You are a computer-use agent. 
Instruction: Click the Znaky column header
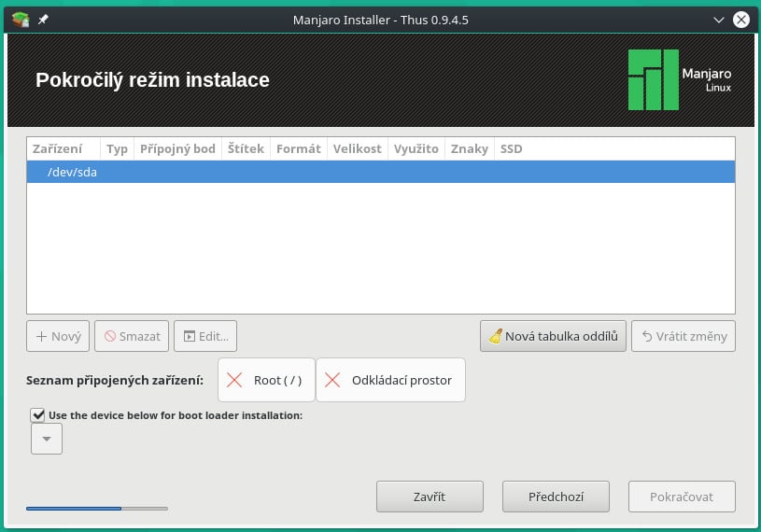(x=470, y=149)
